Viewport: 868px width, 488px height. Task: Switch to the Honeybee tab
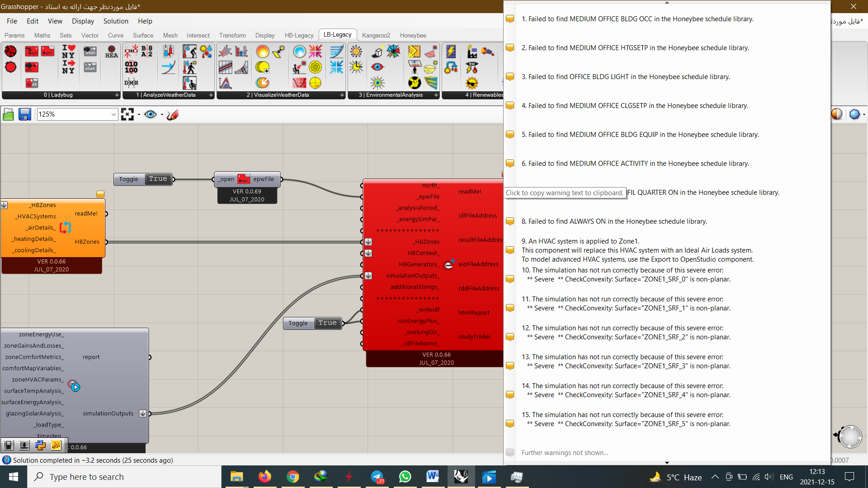click(x=413, y=35)
